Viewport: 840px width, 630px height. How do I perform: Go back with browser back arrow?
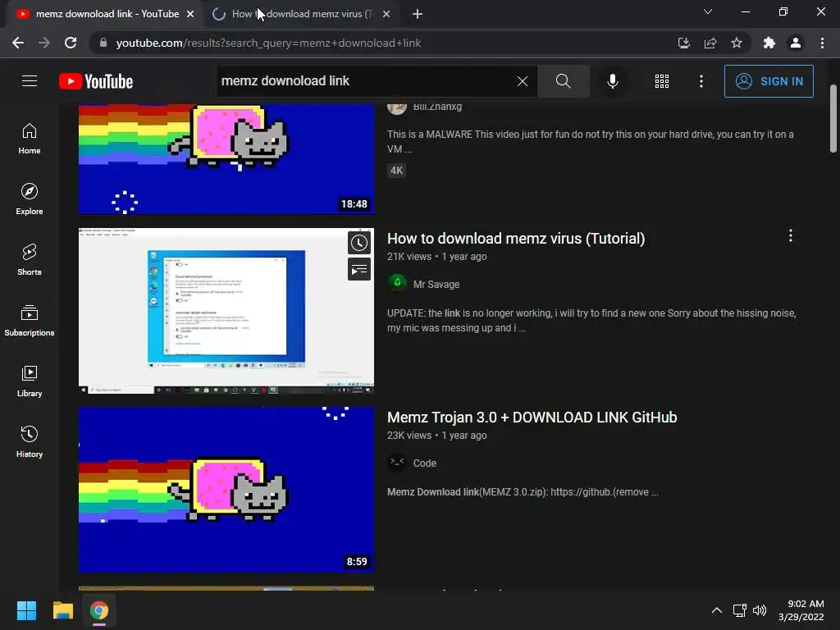coord(18,43)
